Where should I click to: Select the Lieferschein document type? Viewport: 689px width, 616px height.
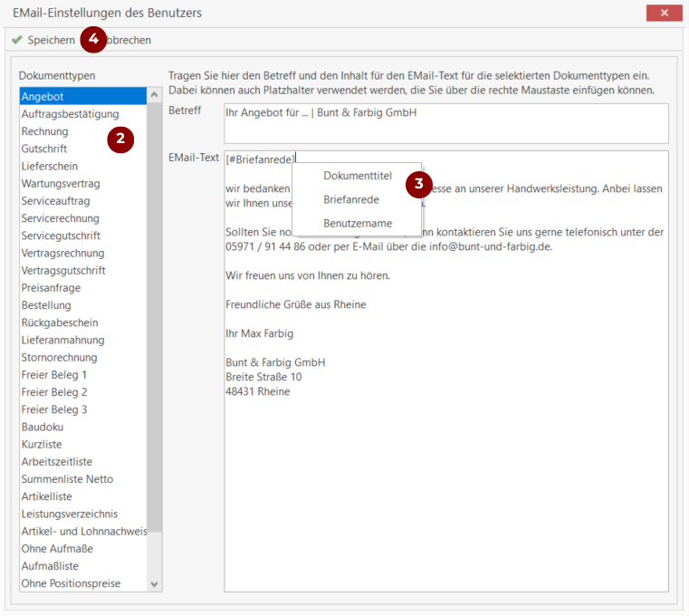50,166
